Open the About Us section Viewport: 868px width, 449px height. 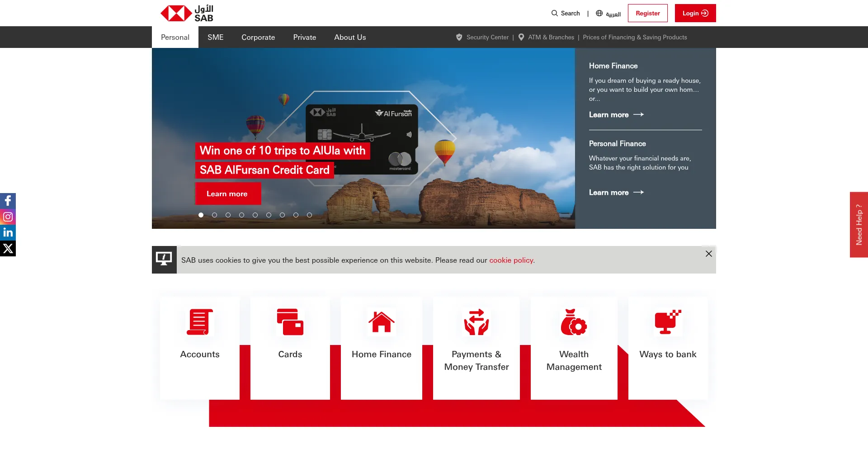(x=349, y=37)
